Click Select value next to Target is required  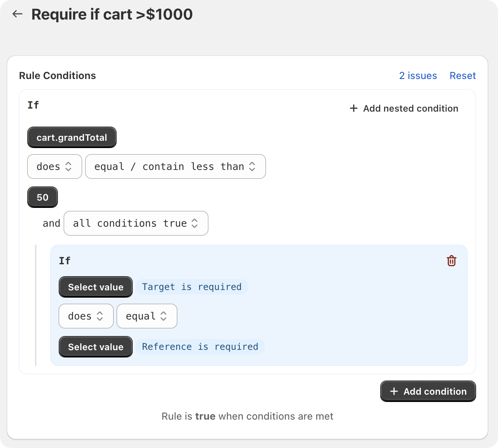[x=95, y=287]
